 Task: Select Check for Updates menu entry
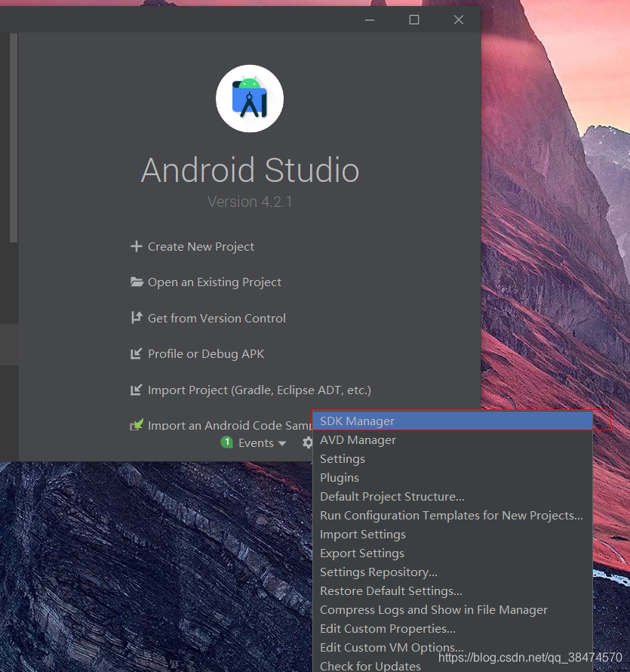[x=453, y=665]
